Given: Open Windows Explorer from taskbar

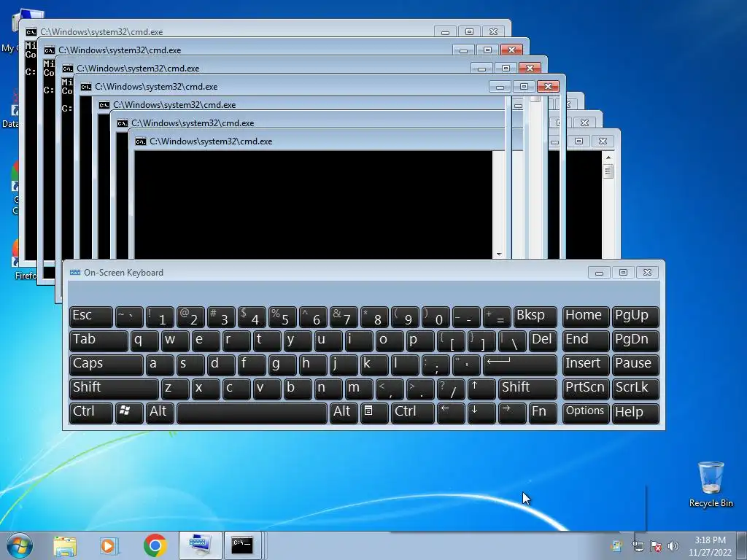Looking at the screenshot, I should coord(65,545).
